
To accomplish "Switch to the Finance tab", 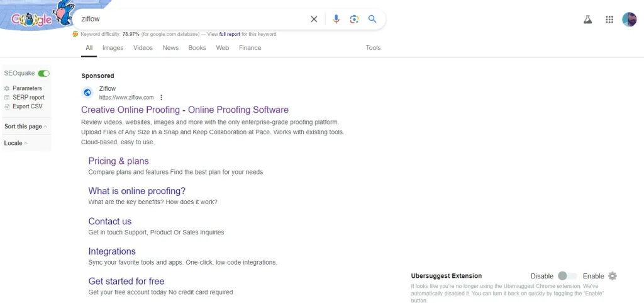I will point(250,48).
